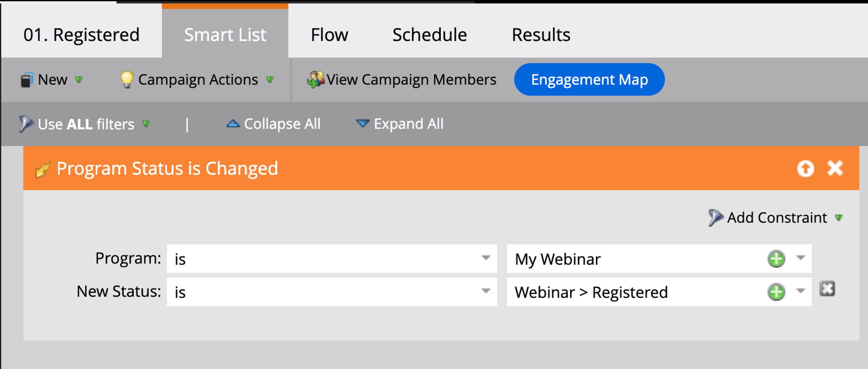
Task: Switch to the Flow tab
Action: coord(329,35)
